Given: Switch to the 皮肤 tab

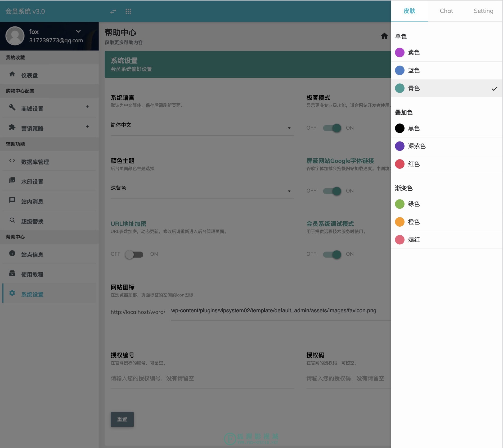Looking at the screenshot, I should point(409,11).
